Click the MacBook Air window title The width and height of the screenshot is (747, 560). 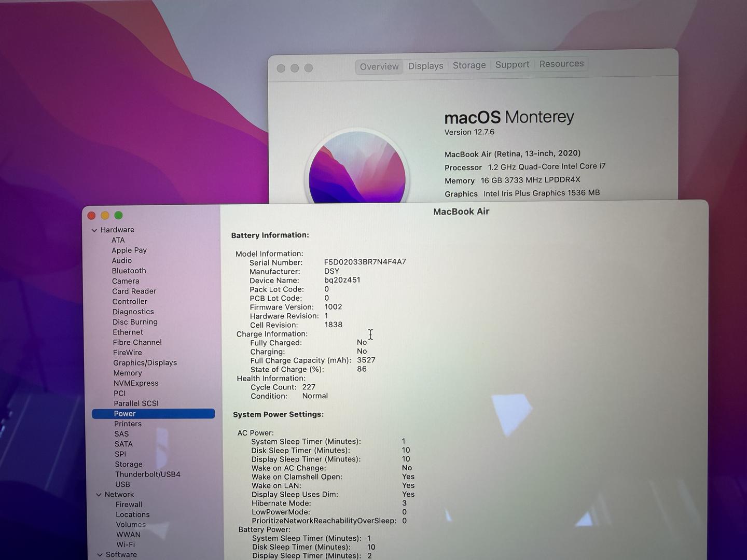click(x=461, y=212)
